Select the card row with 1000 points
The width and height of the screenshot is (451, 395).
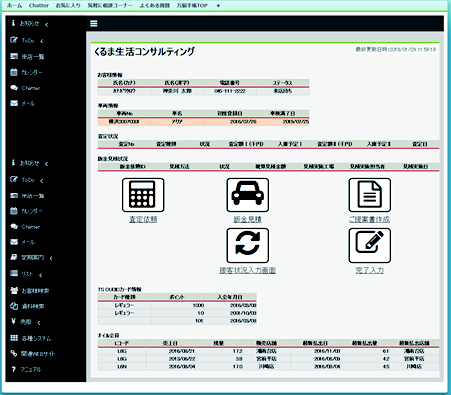coord(177,305)
